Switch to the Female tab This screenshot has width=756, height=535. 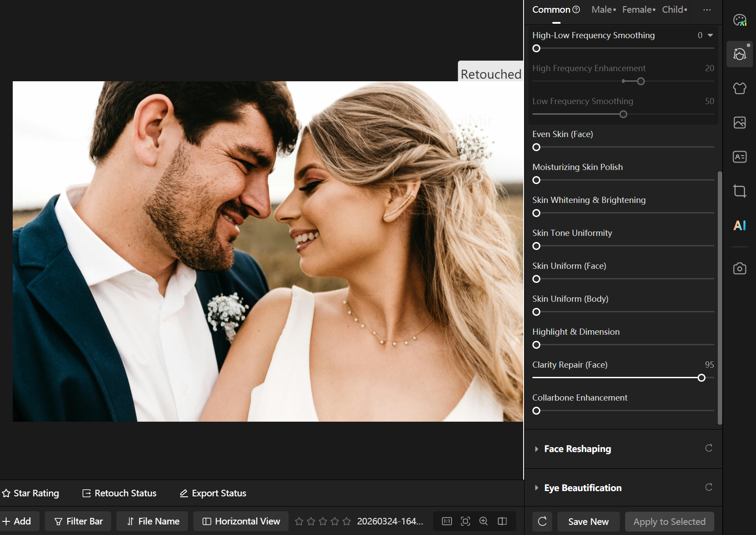point(638,10)
